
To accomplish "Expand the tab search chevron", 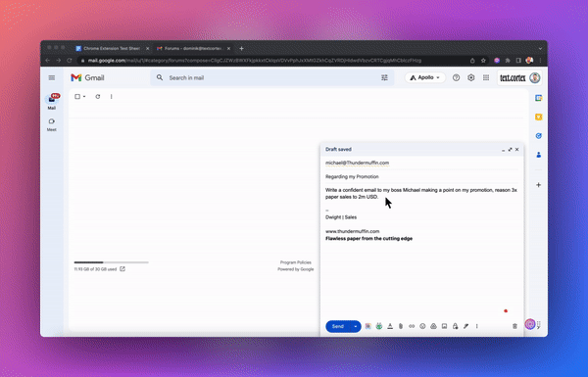I will pyautogui.click(x=540, y=49).
